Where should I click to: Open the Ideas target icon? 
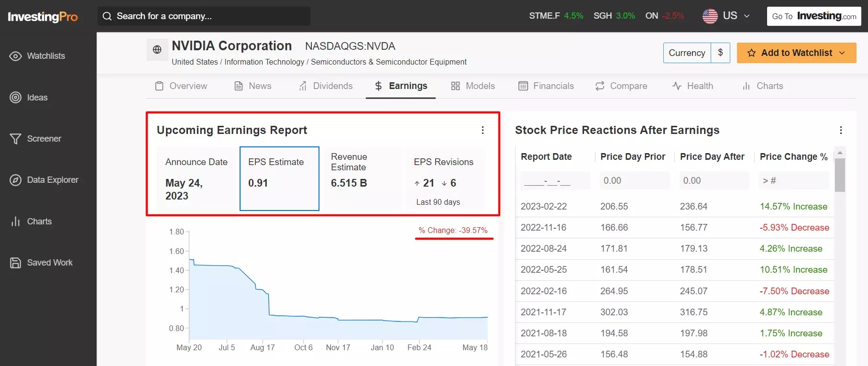[15, 98]
